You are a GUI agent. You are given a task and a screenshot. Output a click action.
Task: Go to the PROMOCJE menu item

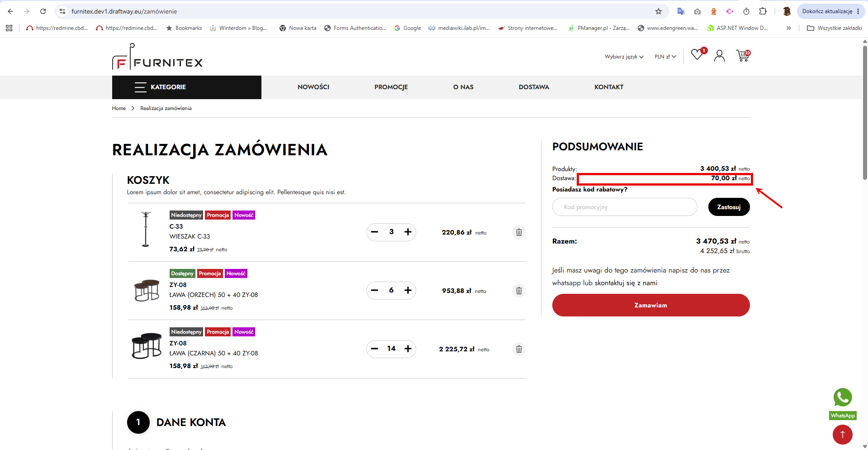[x=391, y=87]
